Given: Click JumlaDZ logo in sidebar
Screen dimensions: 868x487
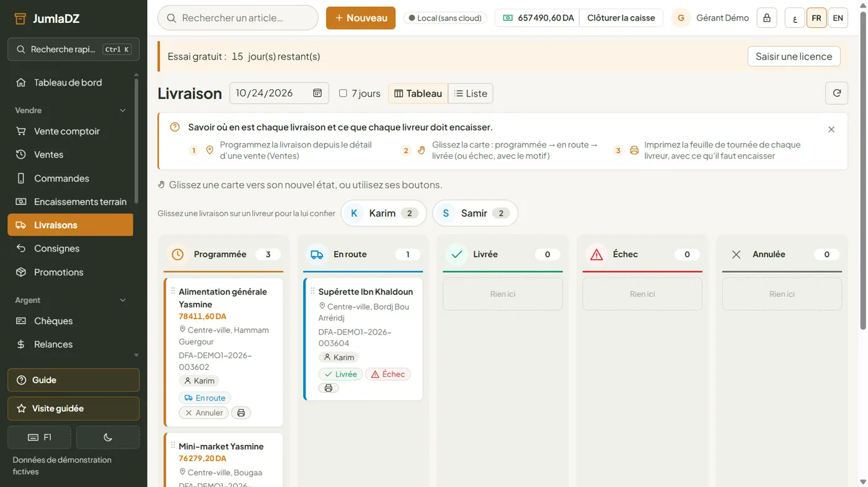Looking at the screenshot, I should click(x=46, y=19).
